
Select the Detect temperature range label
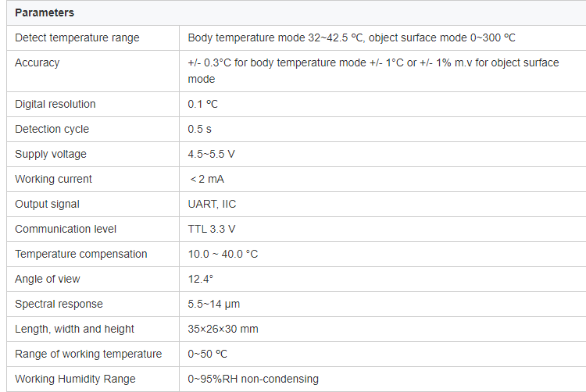point(77,37)
